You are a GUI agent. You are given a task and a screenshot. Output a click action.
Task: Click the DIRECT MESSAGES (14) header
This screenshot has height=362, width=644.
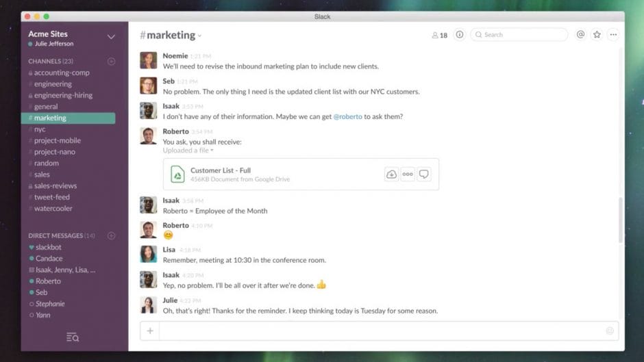(x=62, y=235)
